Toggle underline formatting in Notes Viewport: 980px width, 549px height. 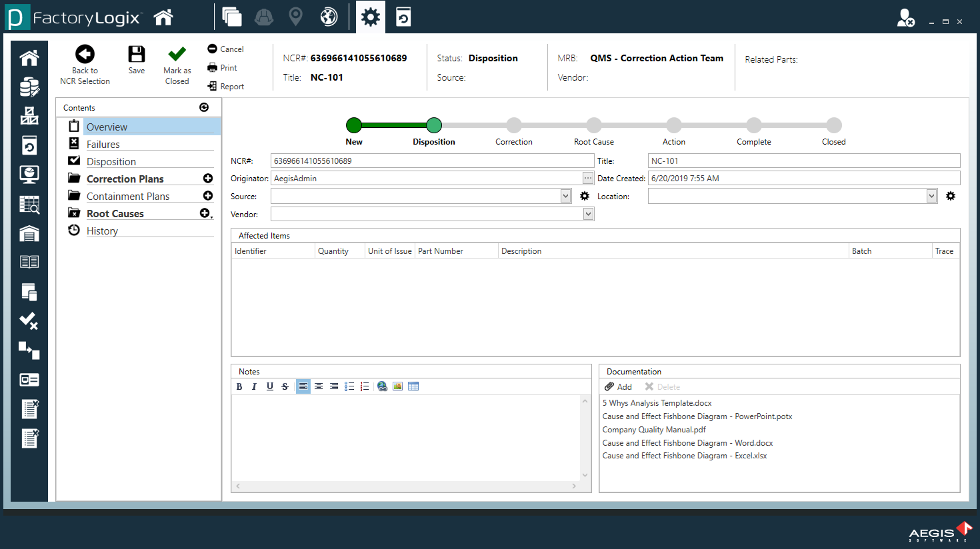(269, 386)
